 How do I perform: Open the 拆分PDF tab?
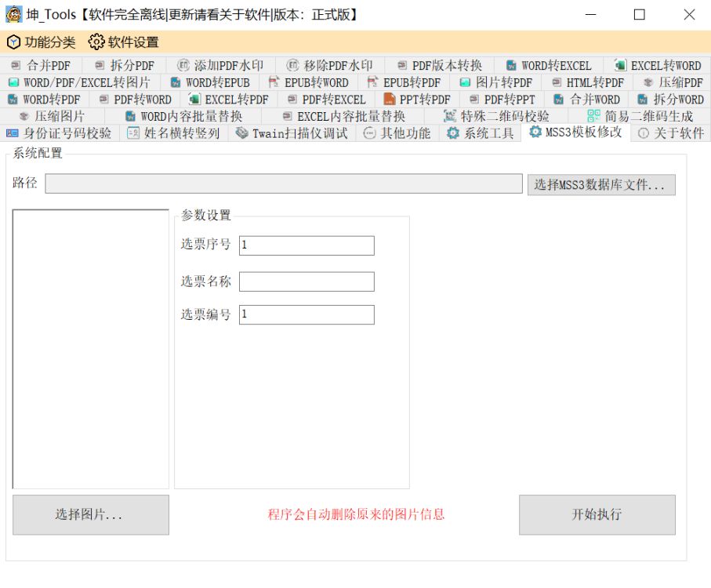(124, 65)
